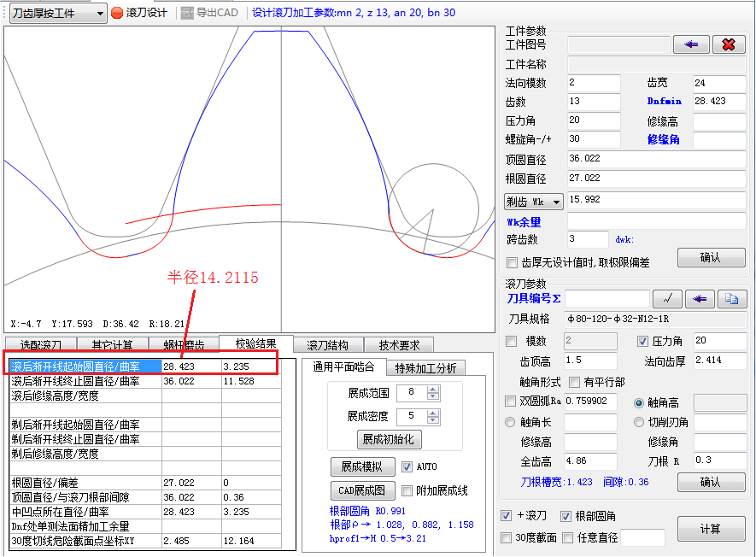Open the 其它计算 tab

pos(113,345)
